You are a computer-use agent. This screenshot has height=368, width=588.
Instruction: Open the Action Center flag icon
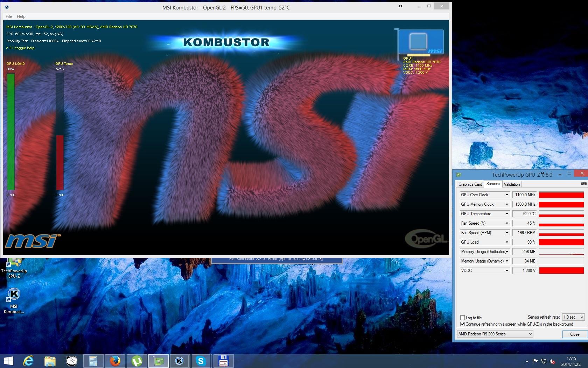pos(535,361)
